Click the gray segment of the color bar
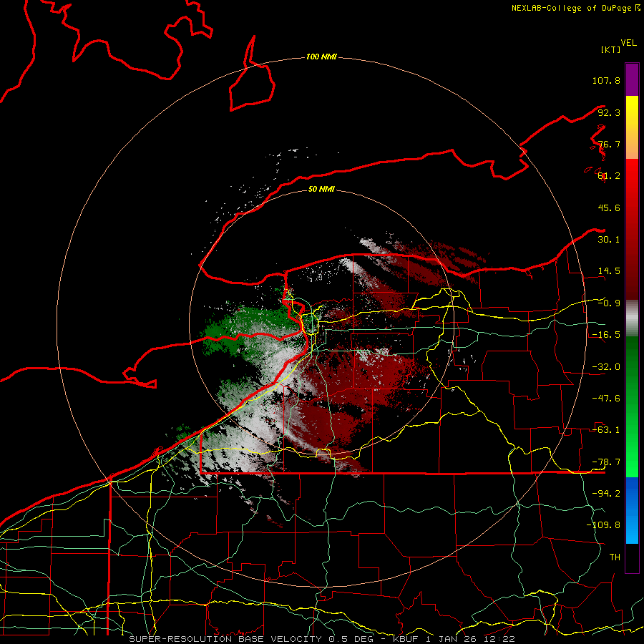The height and width of the screenshot is (644, 644). (632, 318)
